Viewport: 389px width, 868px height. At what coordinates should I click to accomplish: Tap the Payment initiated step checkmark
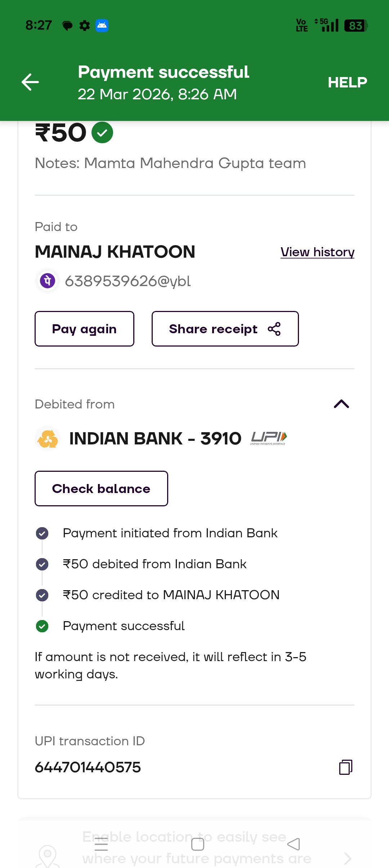pyautogui.click(x=42, y=533)
